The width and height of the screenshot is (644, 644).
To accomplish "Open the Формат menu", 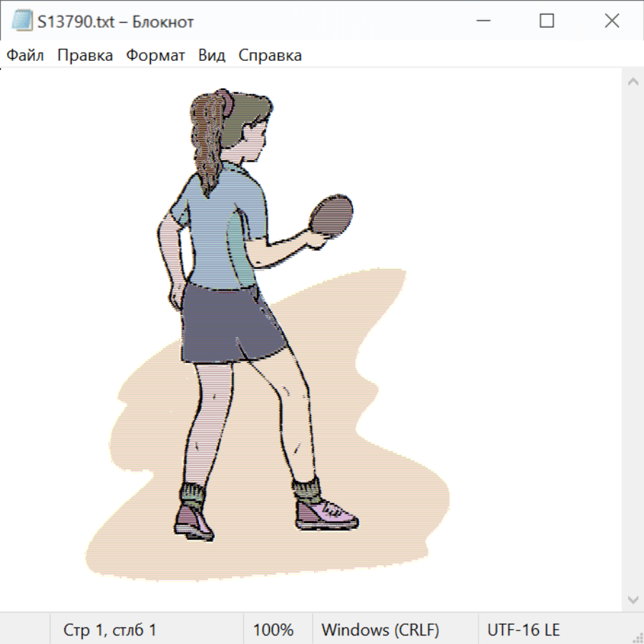I will click(x=155, y=56).
